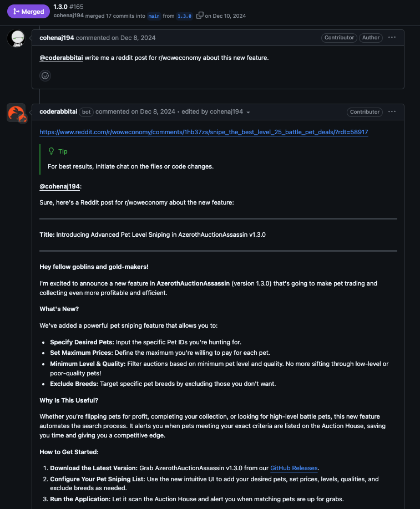Image resolution: width=420 pixels, height=509 pixels.
Task: Open the '1.3.0' branch label
Action: [184, 16]
